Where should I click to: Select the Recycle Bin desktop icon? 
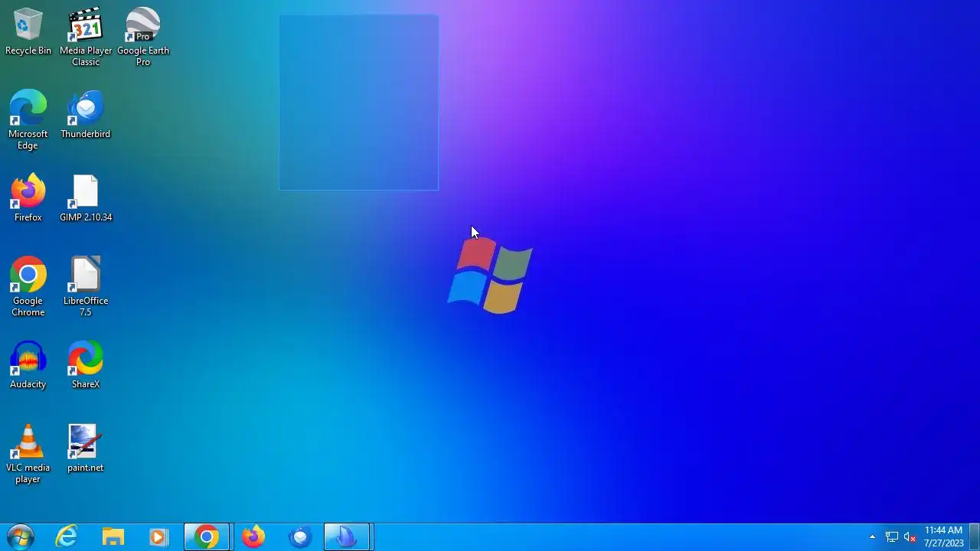point(28,32)
